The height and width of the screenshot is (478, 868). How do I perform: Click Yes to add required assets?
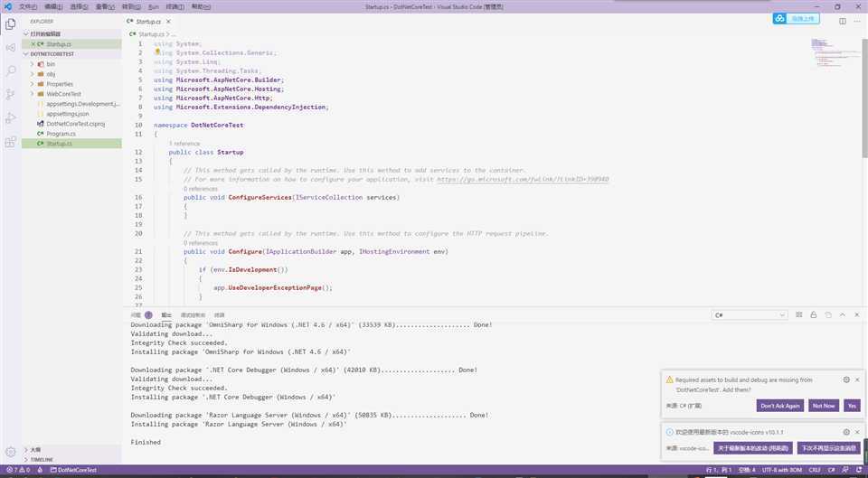pyautogui.click(x=852, y=406)
